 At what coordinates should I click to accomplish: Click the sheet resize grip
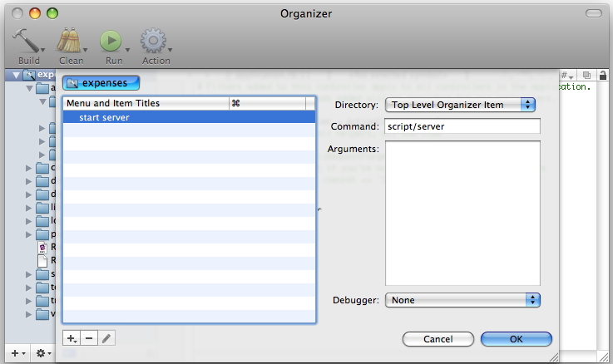tap(554, 357)
